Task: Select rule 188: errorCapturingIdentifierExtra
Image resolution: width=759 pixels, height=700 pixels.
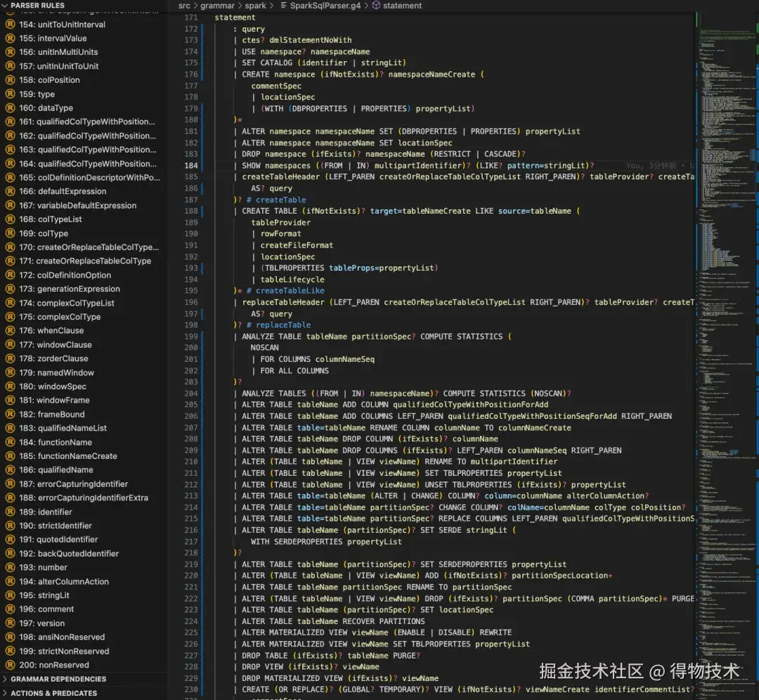Action: click(84, 498)
